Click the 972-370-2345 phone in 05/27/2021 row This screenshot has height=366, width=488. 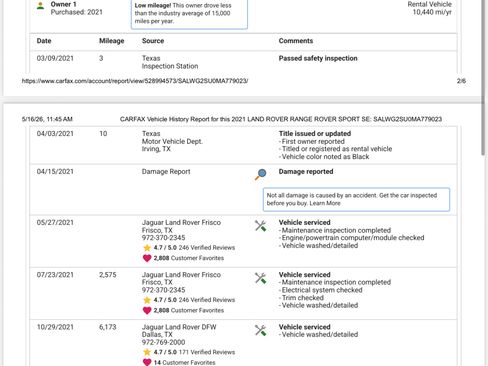(163, 238)
